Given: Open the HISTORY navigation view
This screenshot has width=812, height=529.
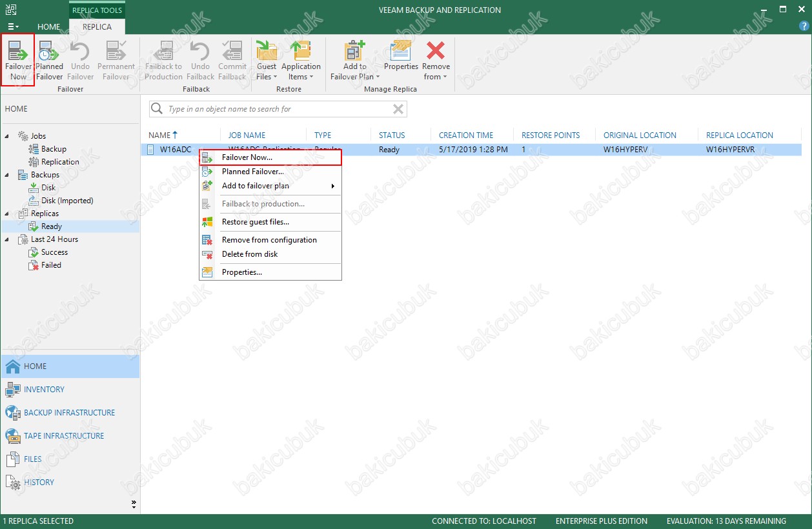Looking at the screenshot, I should click(70, 483).
